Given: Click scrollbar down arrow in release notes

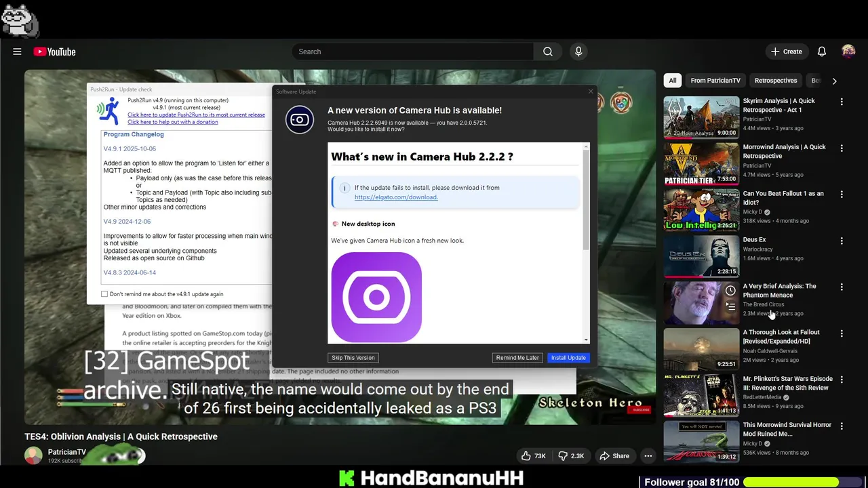Looking at the screenshot, I should point(587,340).
